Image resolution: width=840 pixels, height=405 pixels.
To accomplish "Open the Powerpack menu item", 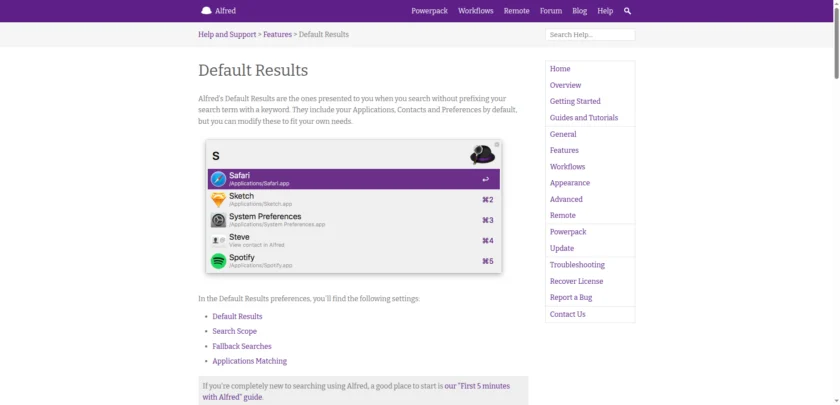I will click(x=429, y=11).
